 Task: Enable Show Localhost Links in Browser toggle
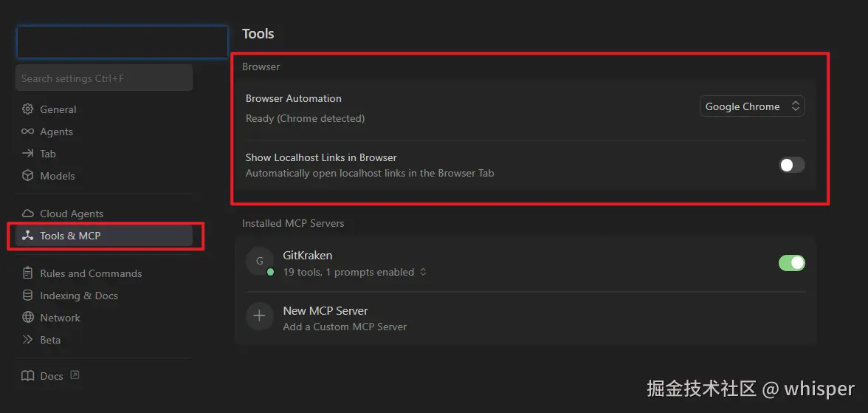(791, 165)
